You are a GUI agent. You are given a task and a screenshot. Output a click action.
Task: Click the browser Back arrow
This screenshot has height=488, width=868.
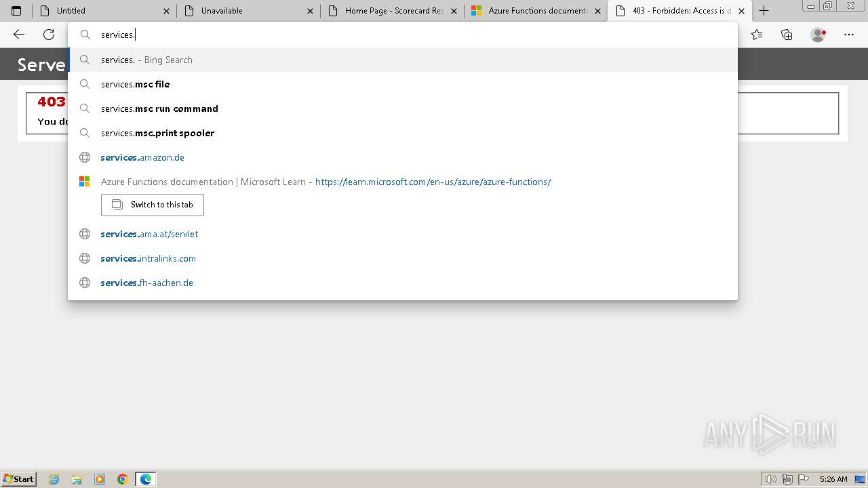point(19,35)
